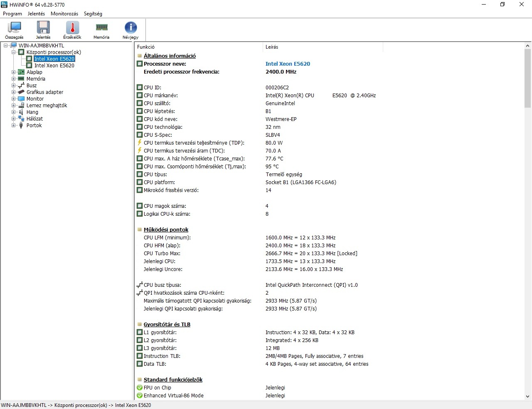Open the Összegzés summary toolbar icon
Screen dimensions: 532x409
click(x=14, y=27)
